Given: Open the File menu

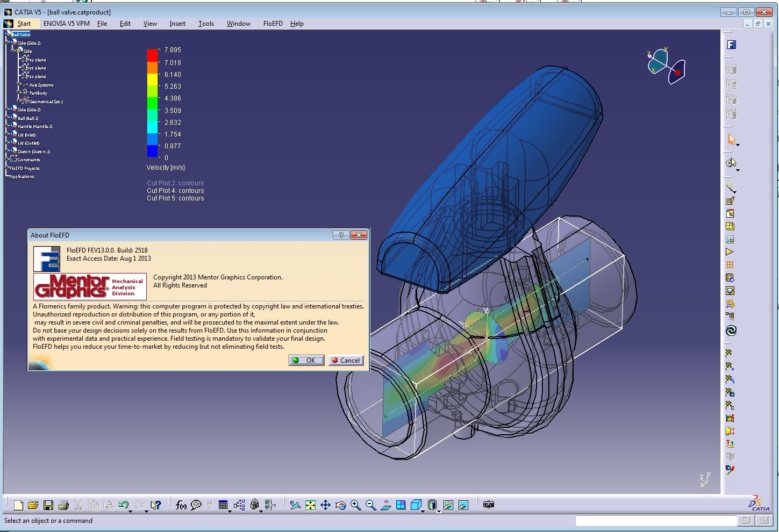Looking at the screenshot, I should tap(102, 24).
